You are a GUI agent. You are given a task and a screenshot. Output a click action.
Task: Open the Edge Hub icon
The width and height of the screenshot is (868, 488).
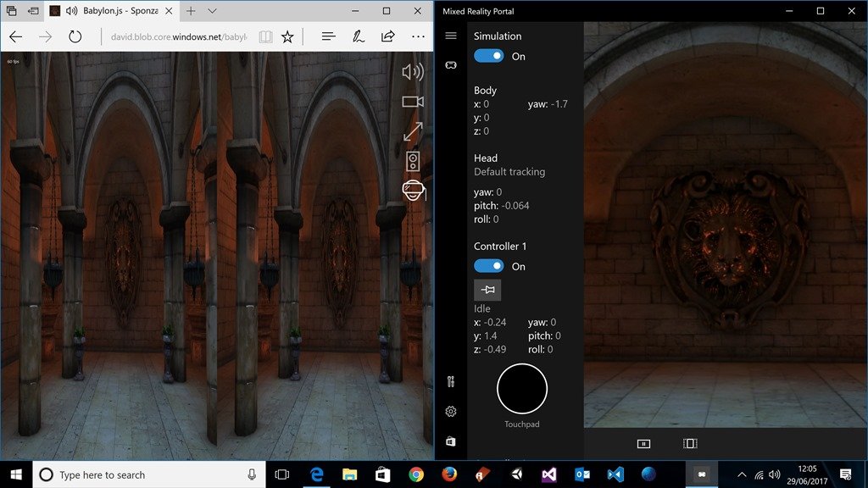[x=328, y=36]
